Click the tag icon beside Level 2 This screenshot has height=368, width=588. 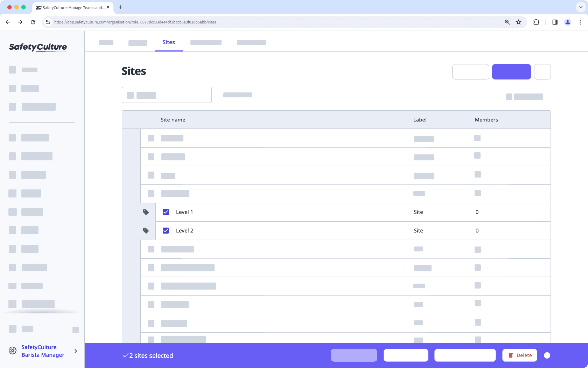pyautogui.click(x=146, y=230)
